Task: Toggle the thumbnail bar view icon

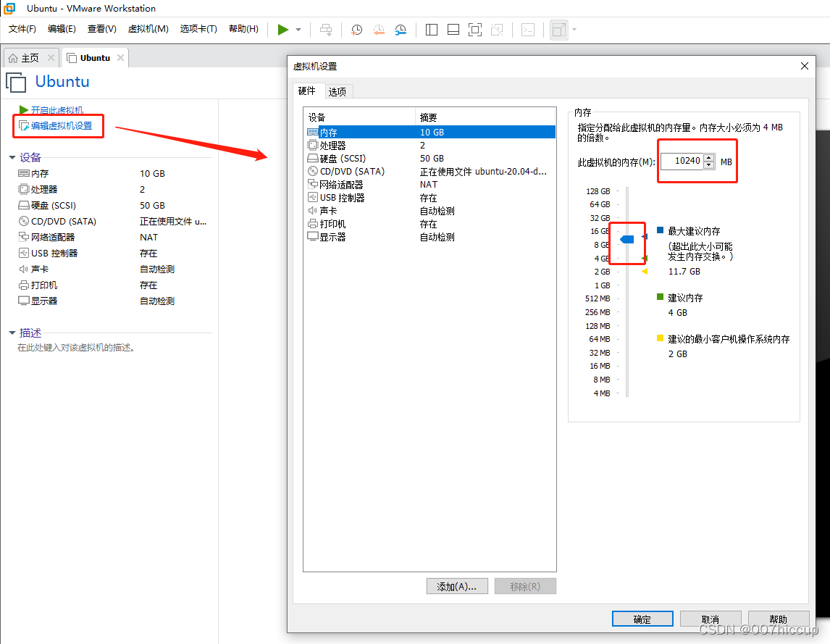Action: pyautogui.click(x=453, y=30)
